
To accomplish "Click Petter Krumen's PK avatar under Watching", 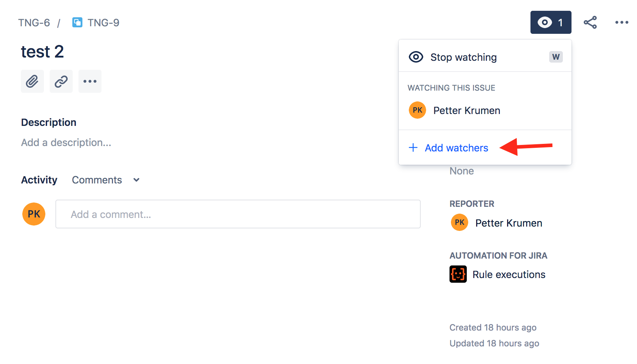I will 417,110.
